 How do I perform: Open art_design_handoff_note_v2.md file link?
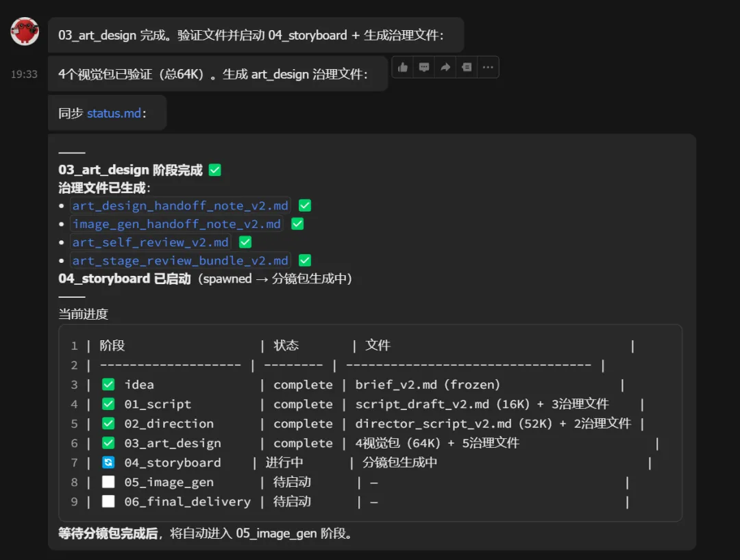click(180, 205)
